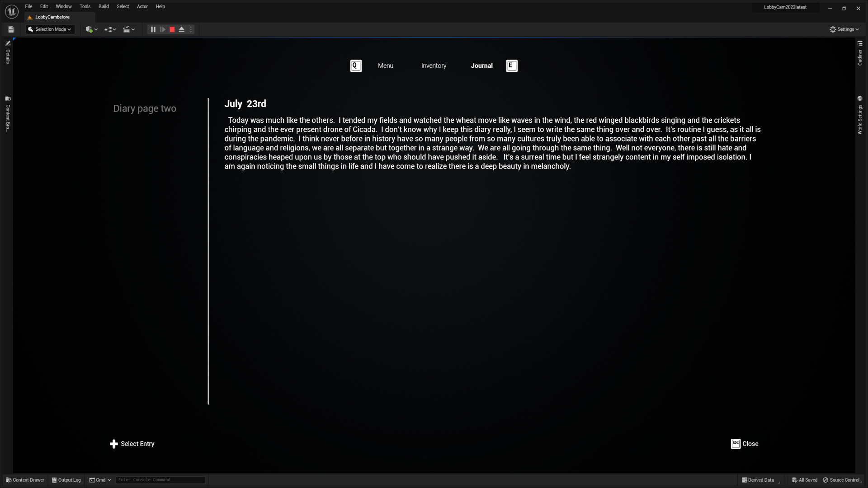
Task: Open the Tools menu
Action: (x=85, y=6)
